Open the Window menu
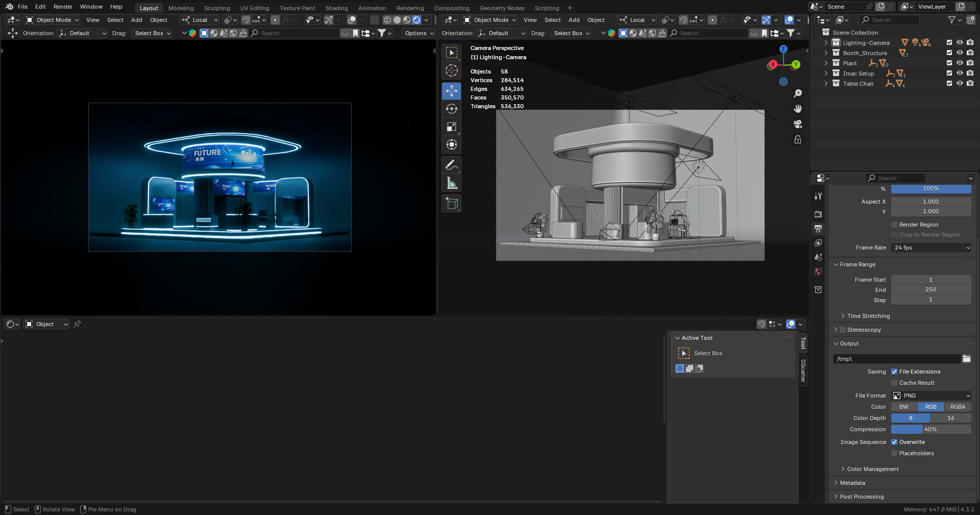Viewport: 980px width, 515px height. click(x=91, y=7)
